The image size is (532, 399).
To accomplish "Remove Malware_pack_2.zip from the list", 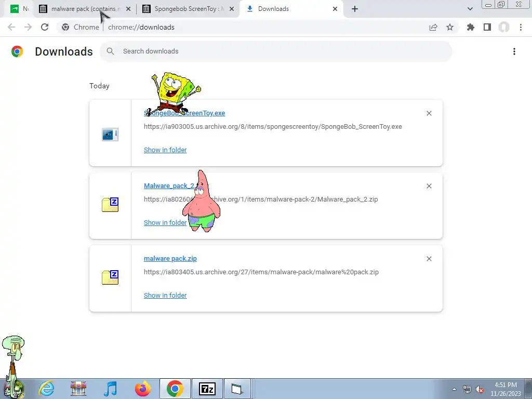I will click(x=429, y=186).
